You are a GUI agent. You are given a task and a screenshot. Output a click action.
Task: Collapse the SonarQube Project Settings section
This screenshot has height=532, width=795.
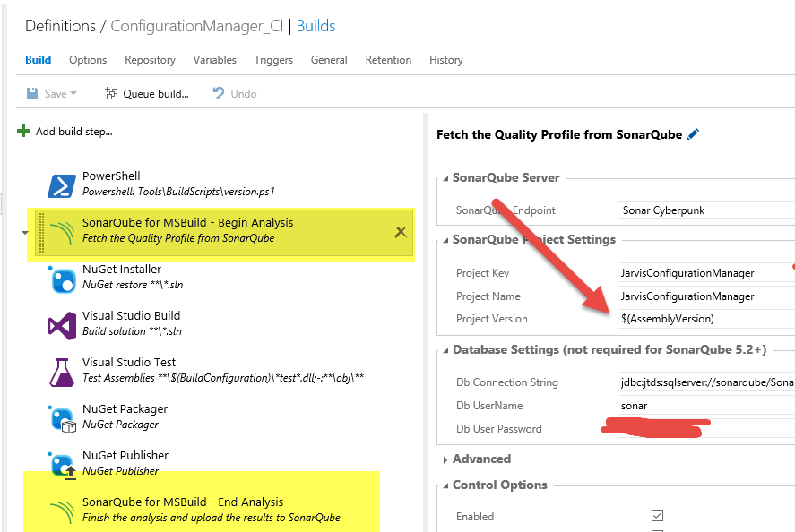point(445,240)
